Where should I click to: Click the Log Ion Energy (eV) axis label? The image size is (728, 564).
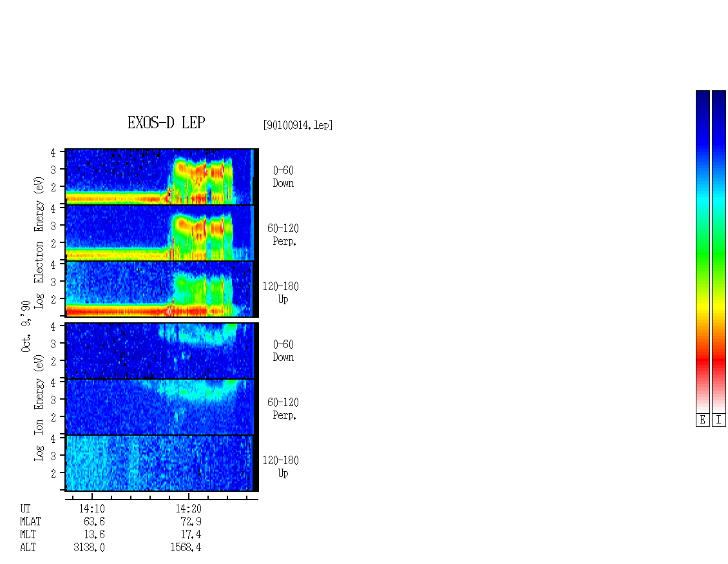coord(39,408)
